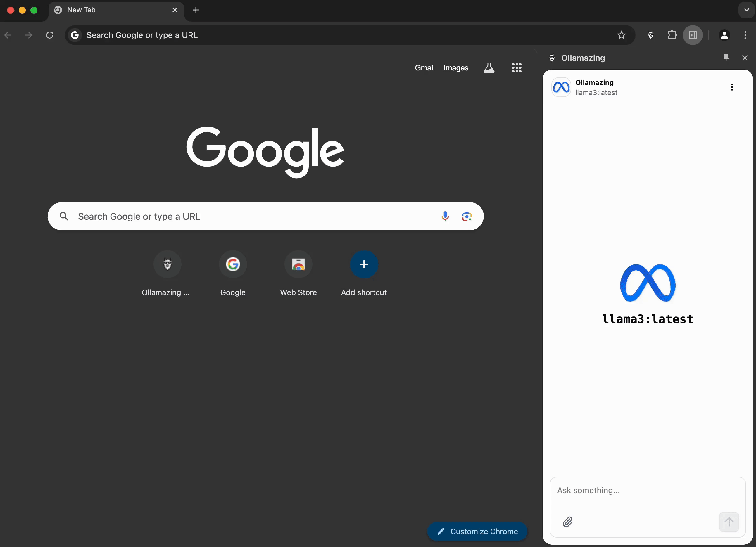756x547 pixels.
Task: Focus the Ask something message field
Action: pos(647,490)
